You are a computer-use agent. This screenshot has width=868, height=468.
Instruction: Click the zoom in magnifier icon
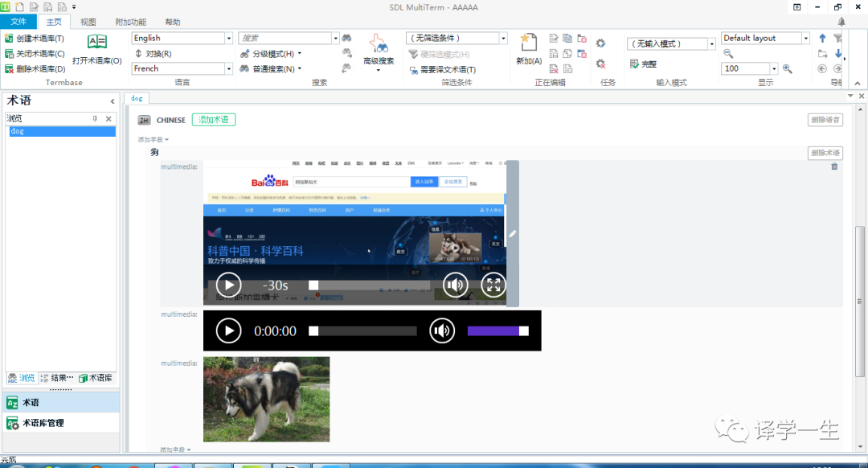[x=787, y=68]
